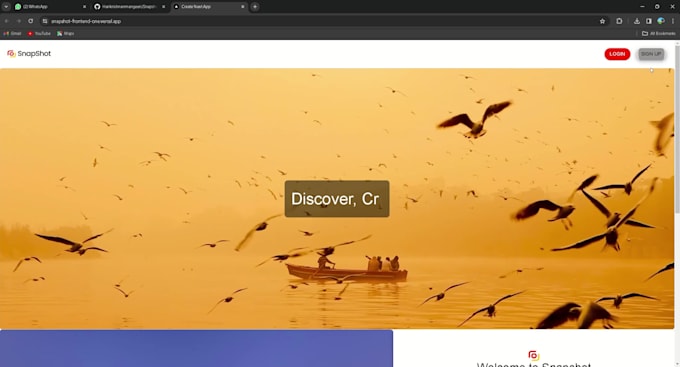Image resolution: width=680 pixels, height=367 pixels.
Task: Reload the page with refresh icon
Action: click(31, 21)
